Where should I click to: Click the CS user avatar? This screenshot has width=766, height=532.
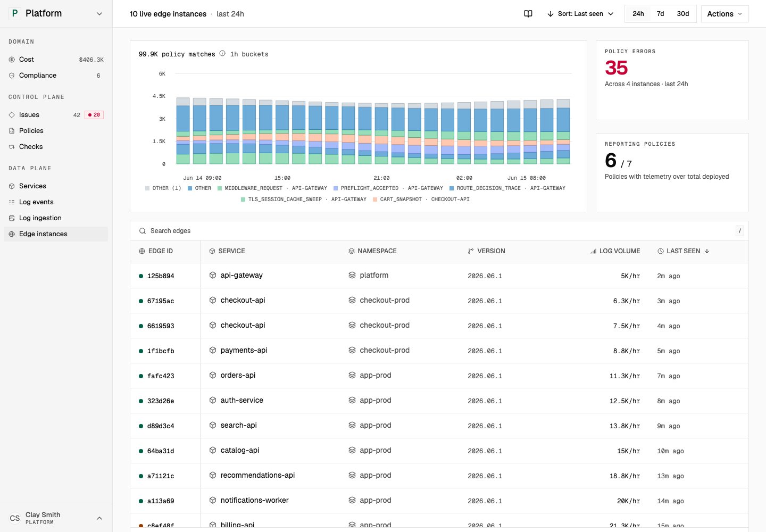[15, 518]
